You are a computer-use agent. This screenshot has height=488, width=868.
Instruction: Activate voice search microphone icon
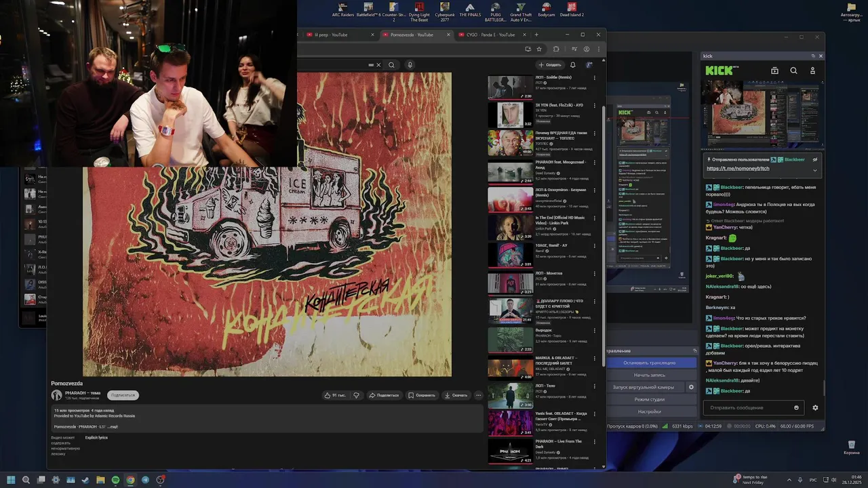[410, 65]
